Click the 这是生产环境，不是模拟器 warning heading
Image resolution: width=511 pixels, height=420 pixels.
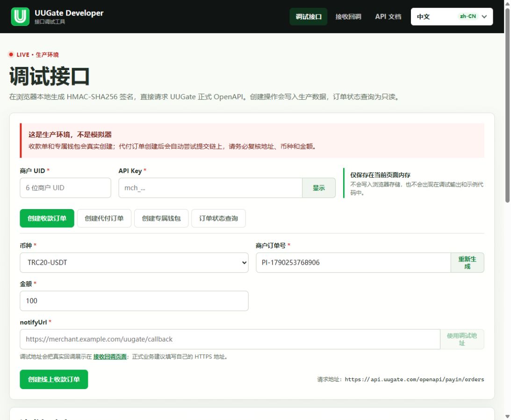70,134
